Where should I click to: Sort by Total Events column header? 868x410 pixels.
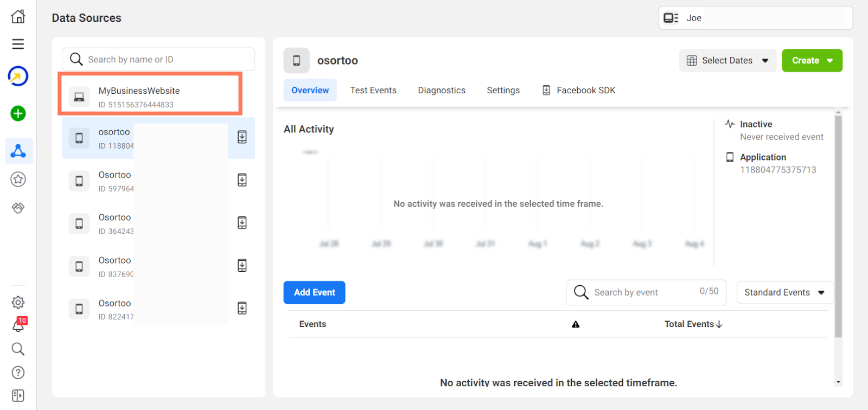[x=693, y=324]
